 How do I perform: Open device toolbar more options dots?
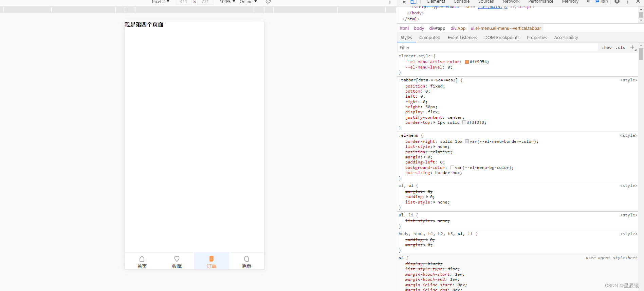click(390, 2)
